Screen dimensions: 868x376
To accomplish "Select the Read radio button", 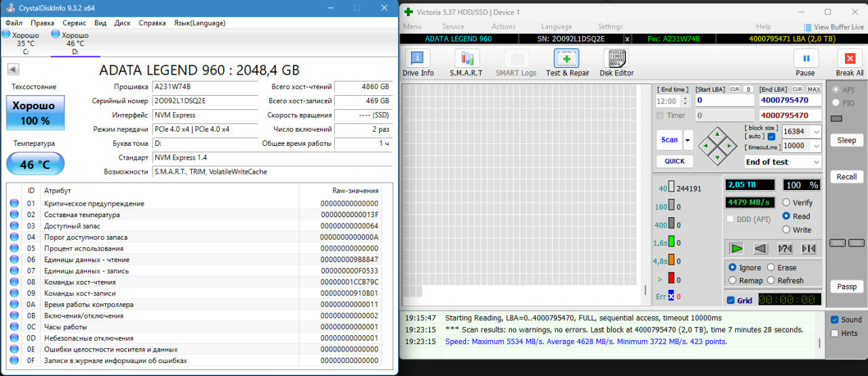I will 787,216.
